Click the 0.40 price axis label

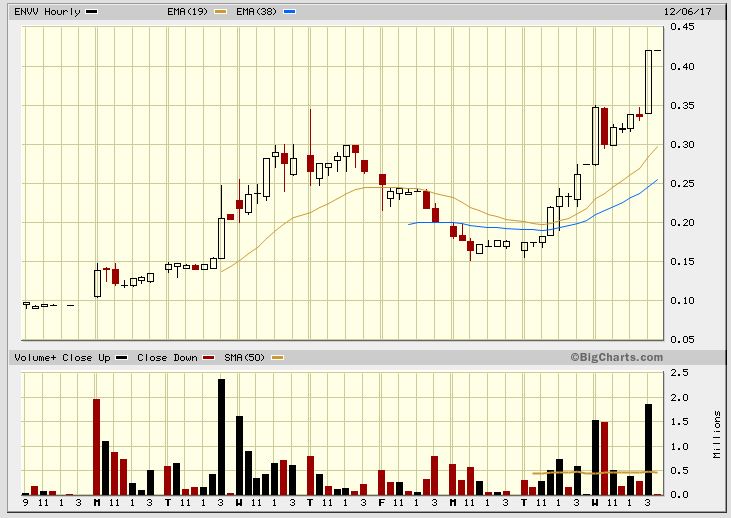682,67
